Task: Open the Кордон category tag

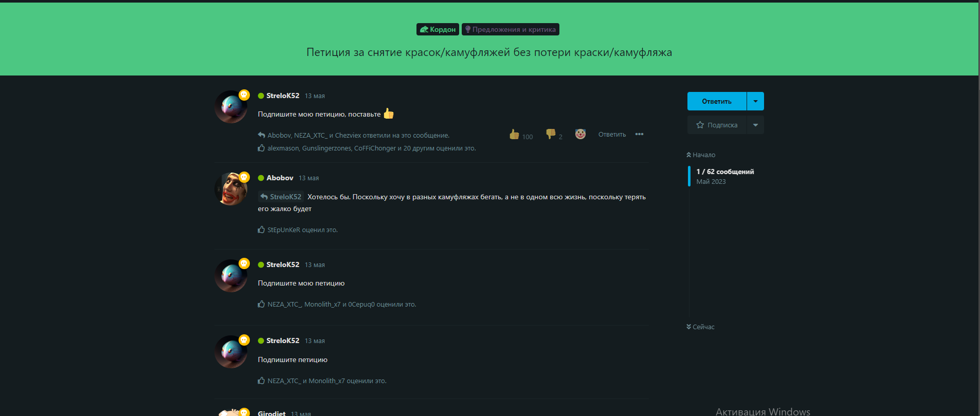Action: coord(438,29)
